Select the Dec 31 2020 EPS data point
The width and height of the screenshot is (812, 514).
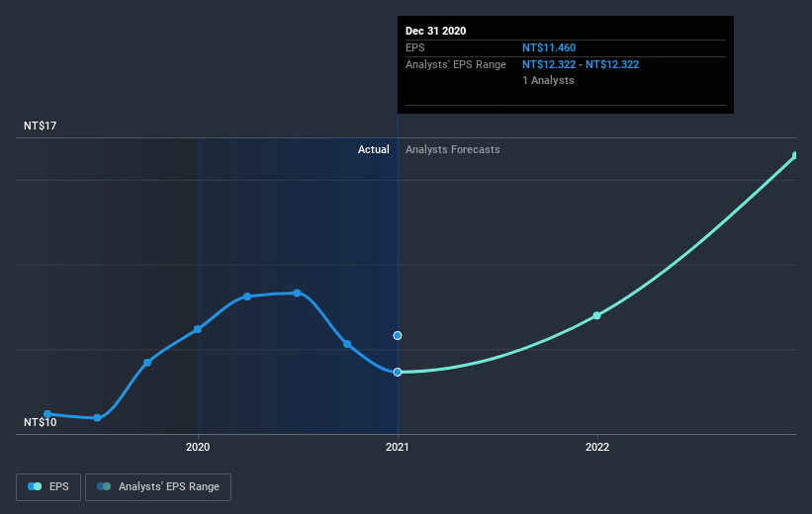tap(398, 373)
